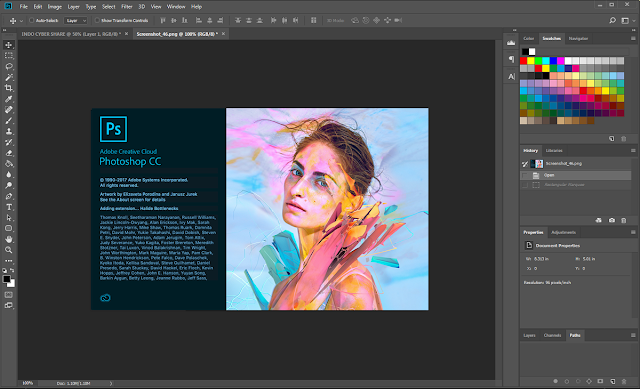Select the Clone Stamp tool
640x389 pixels.
(x=9, y=131)
